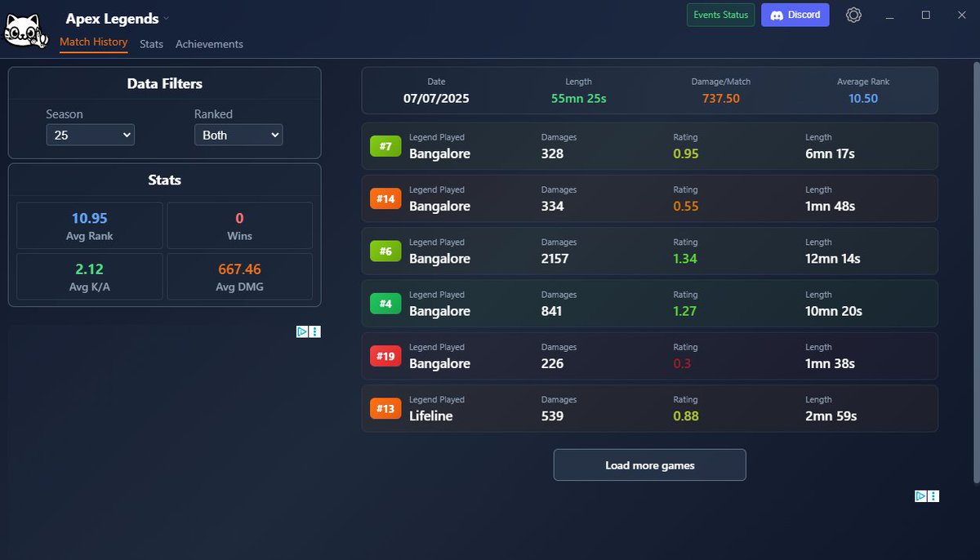Click the match length 10mn 20s

[x=834, y=311]
